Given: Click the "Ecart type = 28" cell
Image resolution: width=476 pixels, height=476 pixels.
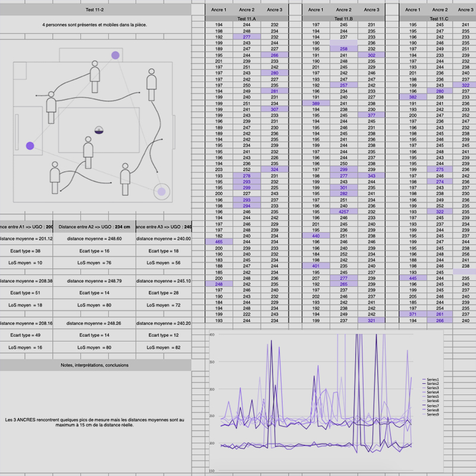Looking at the screenshot, I should pos(164,293).
